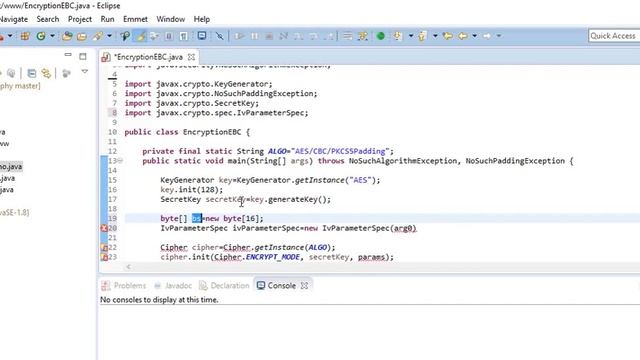The width and height of the screenshot is (640, 360).
Task: Switch to the Declaration tab
Action: click(224, 286)
